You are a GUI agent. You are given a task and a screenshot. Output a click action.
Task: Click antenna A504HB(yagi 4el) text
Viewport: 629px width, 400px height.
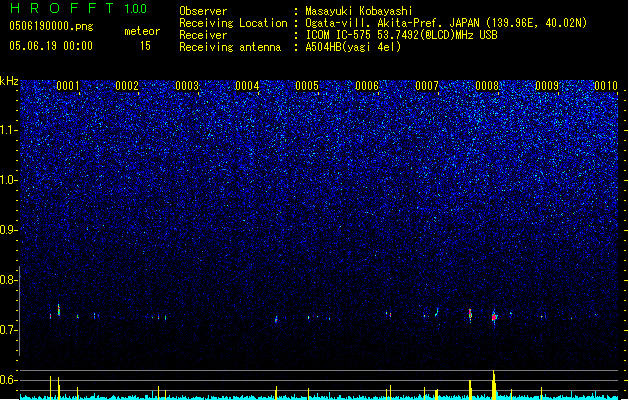coord(353,47)
